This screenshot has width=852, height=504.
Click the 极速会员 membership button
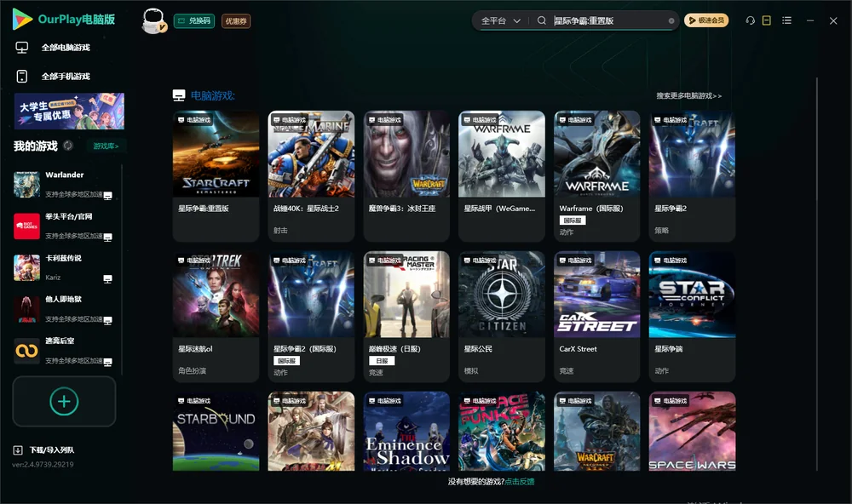pos(706,20)
